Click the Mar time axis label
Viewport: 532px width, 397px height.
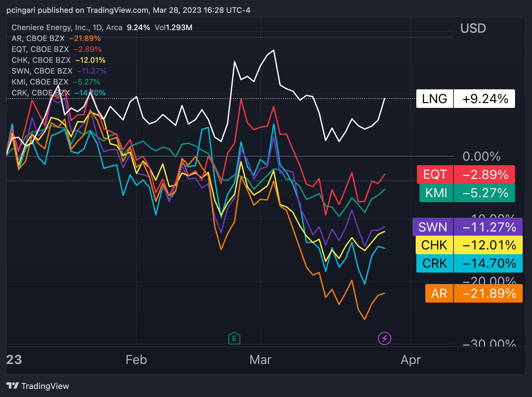(x=260, y=360)
